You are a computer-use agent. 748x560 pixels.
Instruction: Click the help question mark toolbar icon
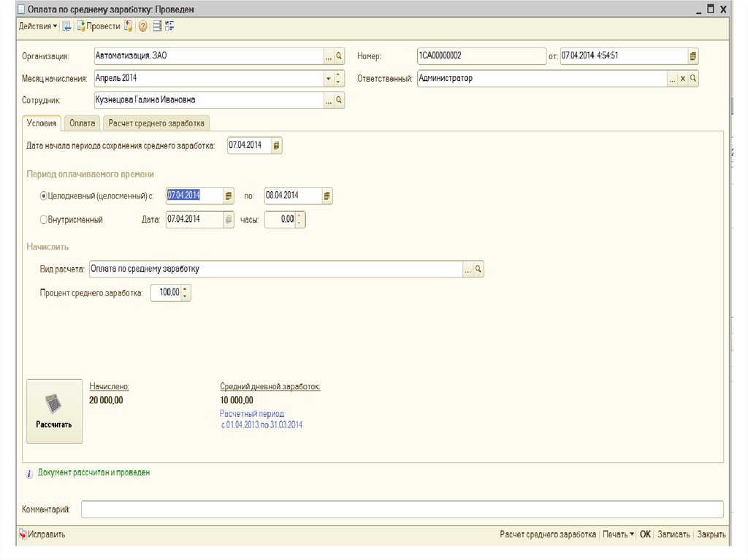point(142,26)
